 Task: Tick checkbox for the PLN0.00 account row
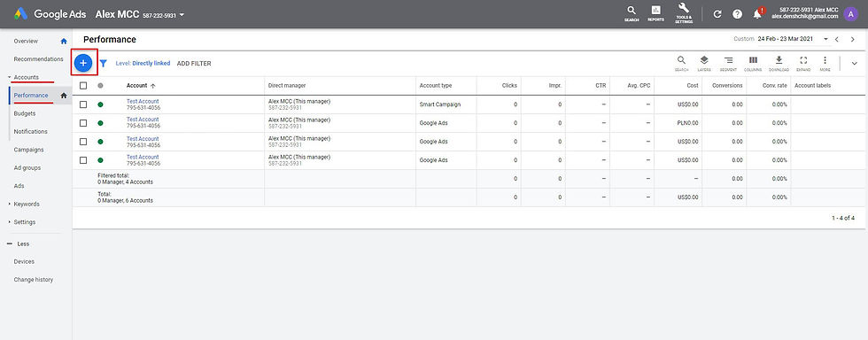(83, 123)
